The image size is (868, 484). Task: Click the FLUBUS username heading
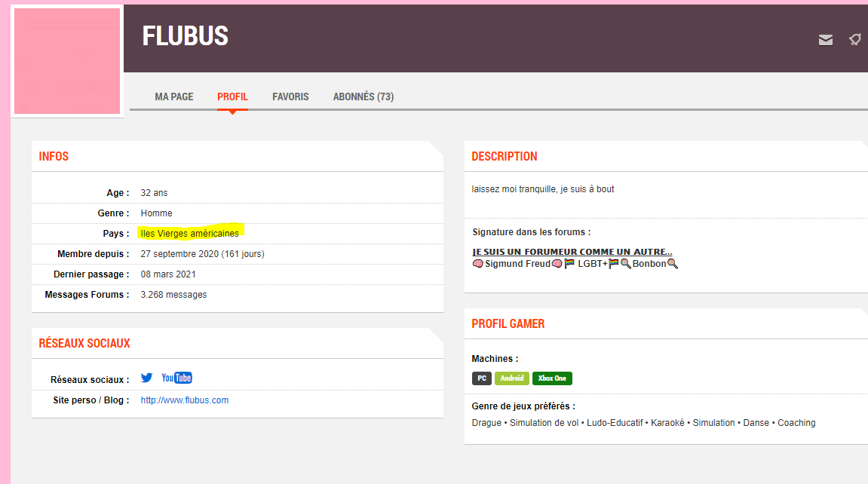[x=186, y=36]
